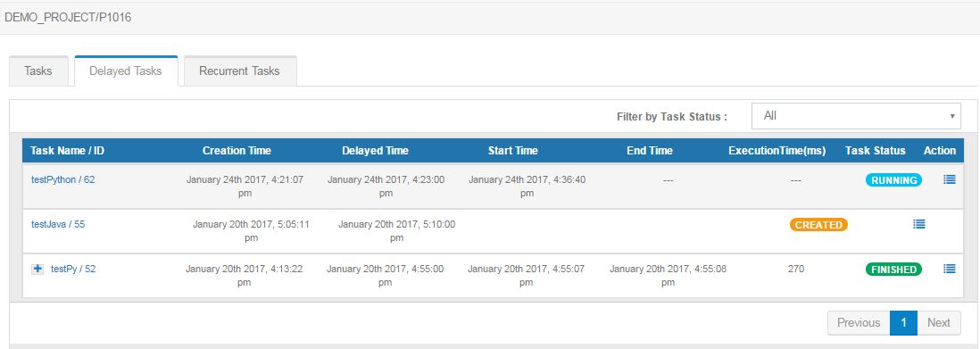
Task: Switch to the Recurrent Tasks tab
Action: pos(239,71)
